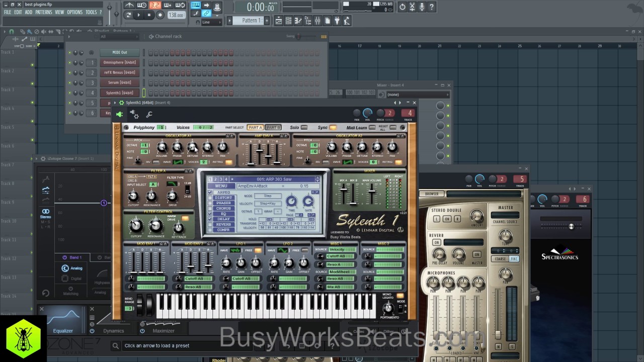The width and height of the screenshot is (644, 362).
Task: Open the Channel rack view icon
Action: point(288,21)
